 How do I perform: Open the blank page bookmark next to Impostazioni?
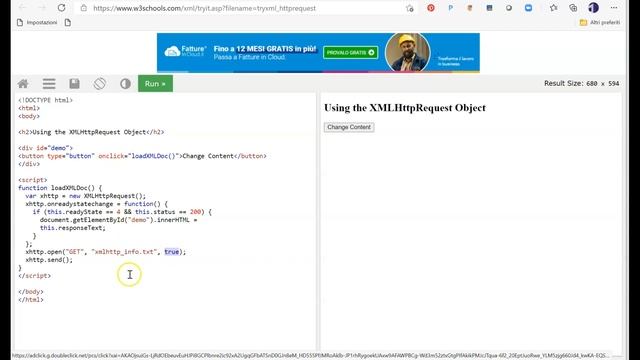68,23
